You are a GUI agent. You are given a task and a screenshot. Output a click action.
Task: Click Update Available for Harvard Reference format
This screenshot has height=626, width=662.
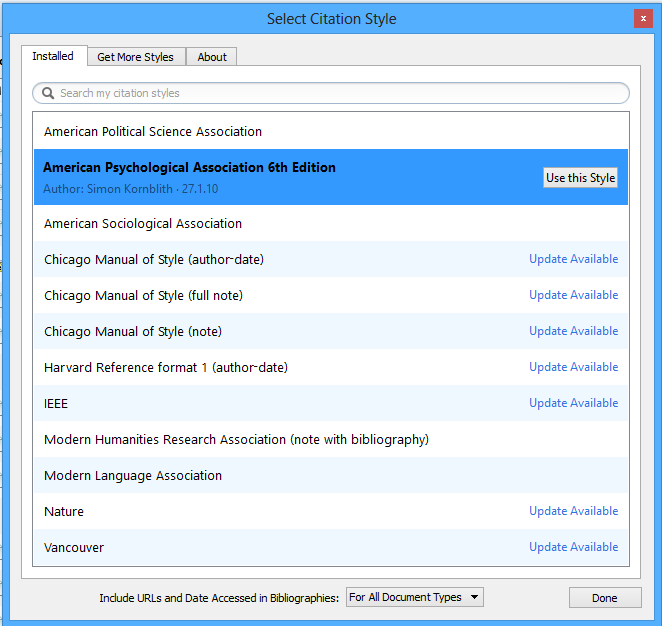tap(573, 367)
